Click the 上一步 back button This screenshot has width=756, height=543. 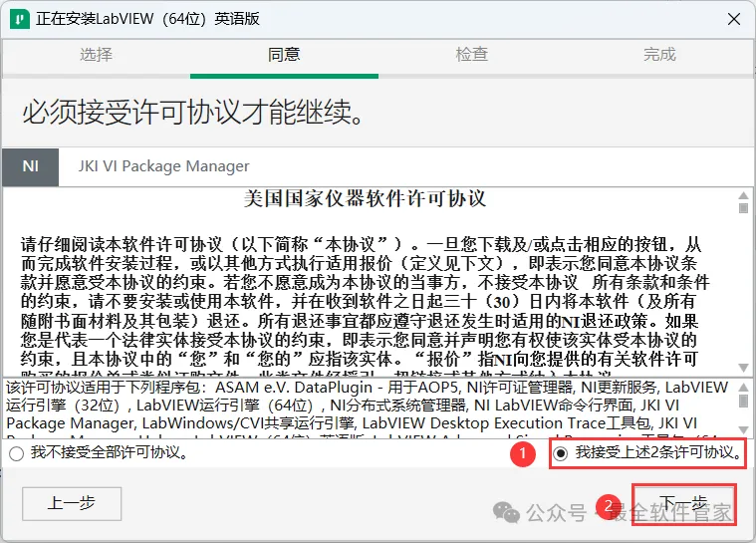(x=72, y=503)
